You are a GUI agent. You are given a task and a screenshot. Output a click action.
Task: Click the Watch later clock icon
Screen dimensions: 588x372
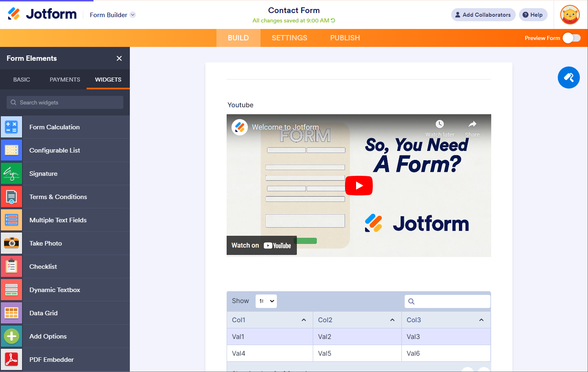pyautogui.click(x=440, y=124)
